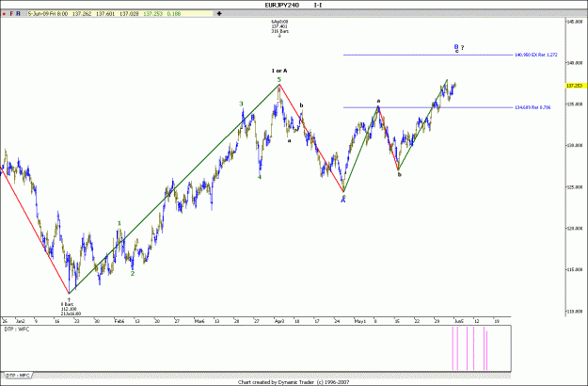Select the green wave 4 label

click(260, 177)
